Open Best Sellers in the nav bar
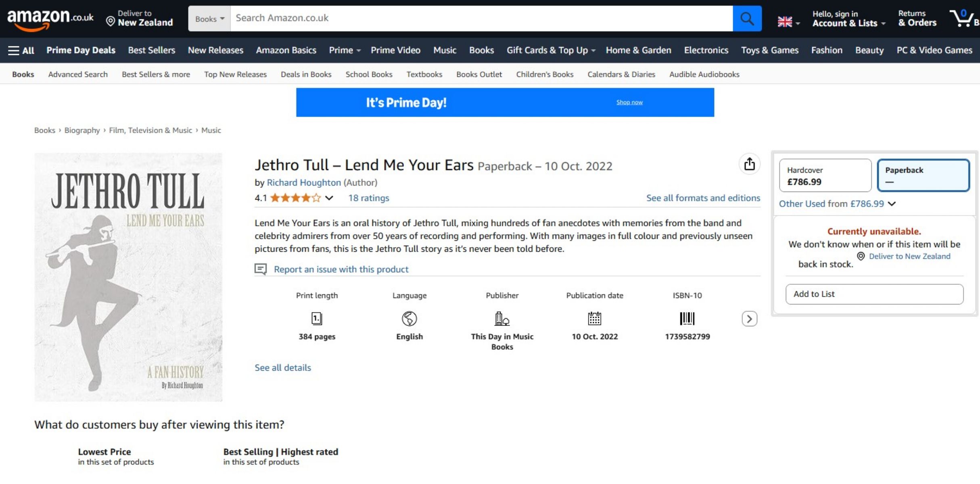This screenshot has width=980, height=484. 152,50
